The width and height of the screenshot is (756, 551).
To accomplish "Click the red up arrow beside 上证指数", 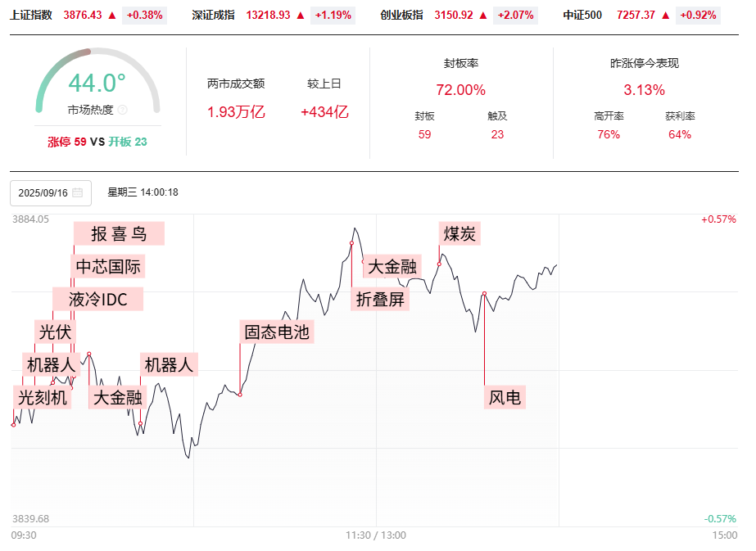I will click(112, 15).
